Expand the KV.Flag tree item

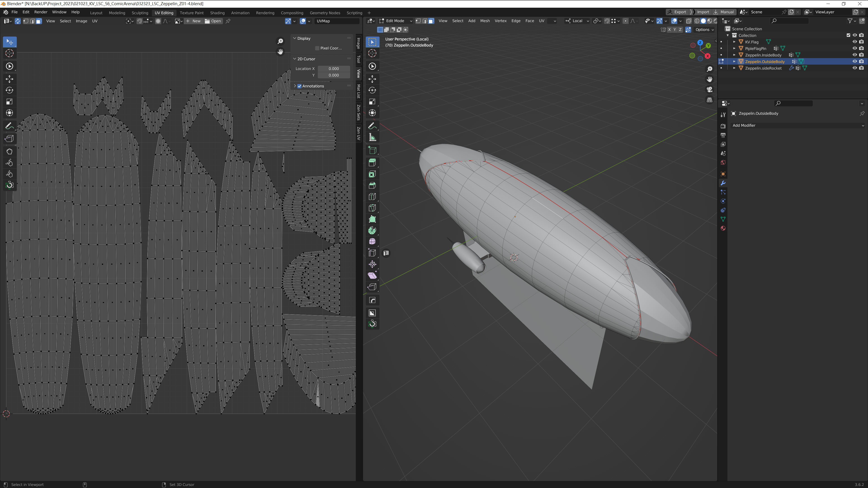734,42
